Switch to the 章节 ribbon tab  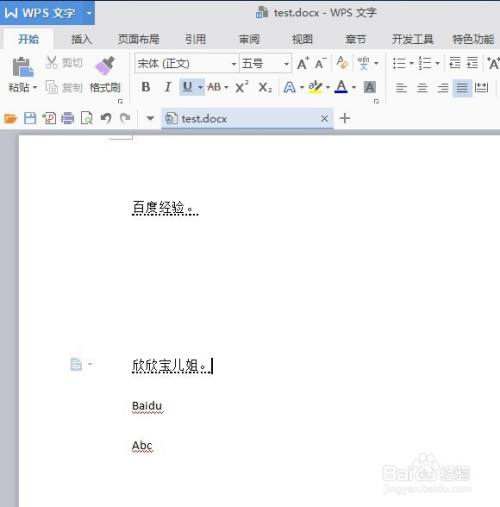coord(356,39)
